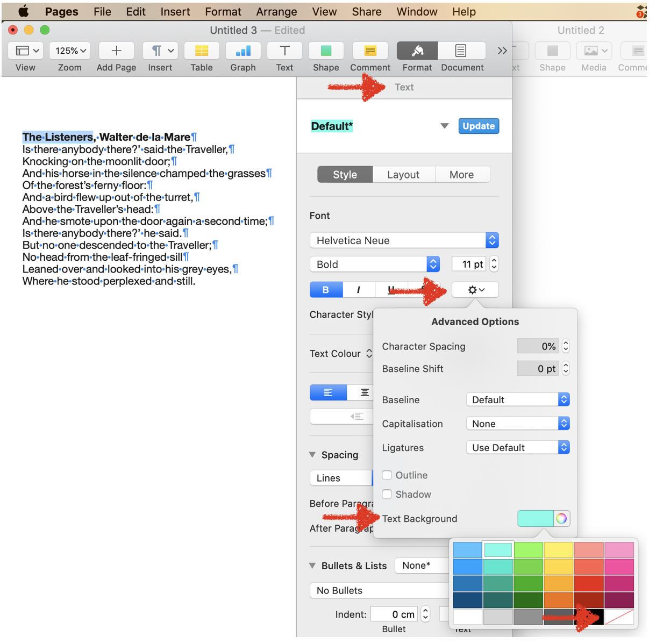656x644 pixels.
Task: Click the Default* paragraph style name
Action: (x=332, y=126)
